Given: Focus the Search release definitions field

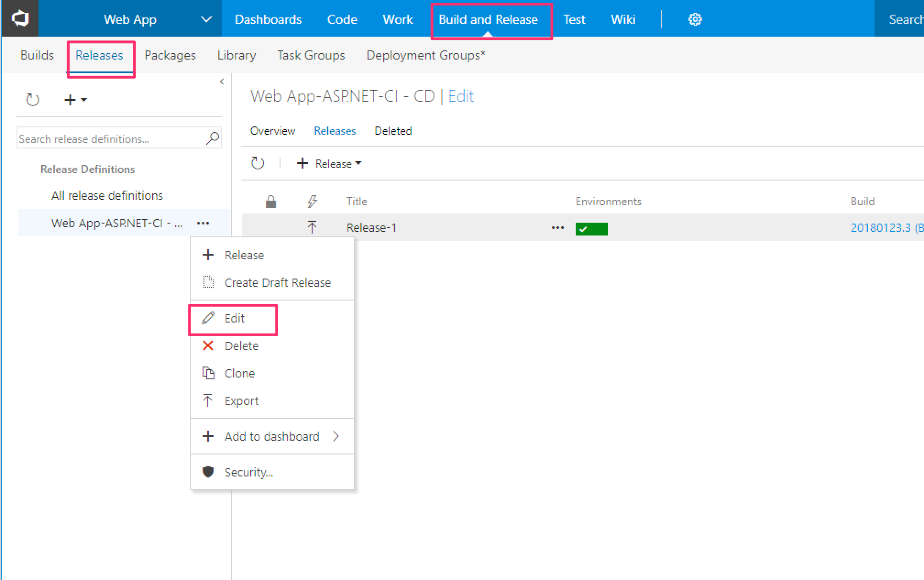Looking at the screenshot, I should click(110, 139).
